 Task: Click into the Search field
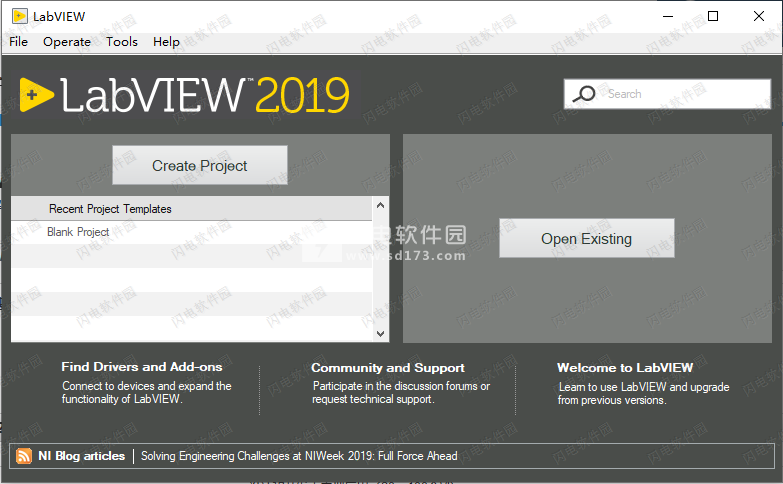tap(668, 93)
